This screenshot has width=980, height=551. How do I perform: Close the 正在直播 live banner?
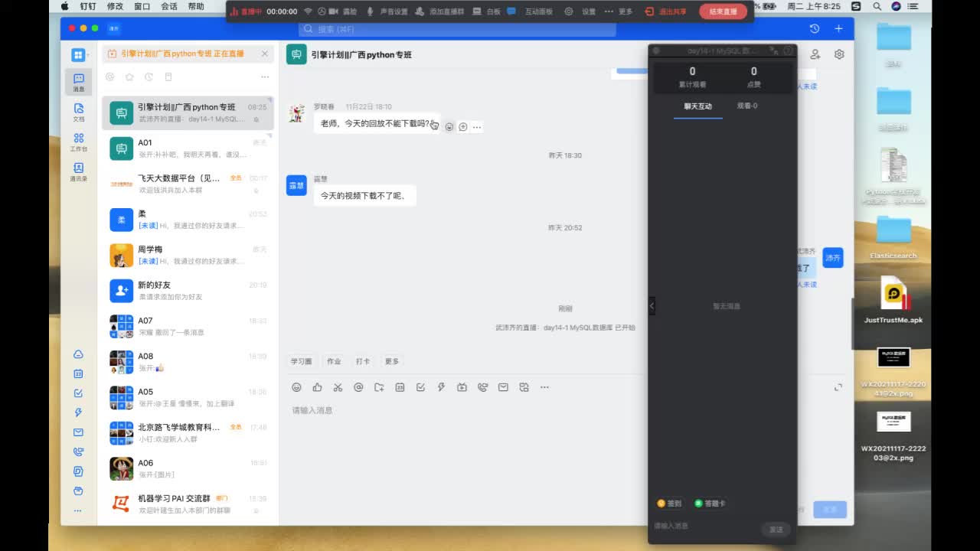(265, 54)
